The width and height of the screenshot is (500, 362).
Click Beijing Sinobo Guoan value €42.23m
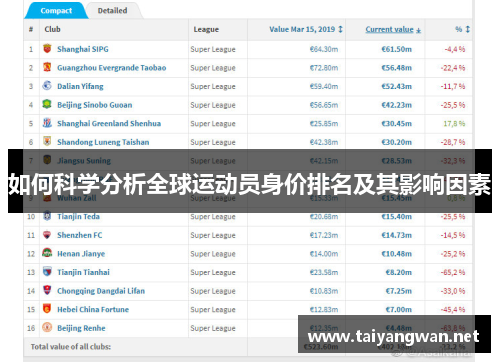pos(397,105)
